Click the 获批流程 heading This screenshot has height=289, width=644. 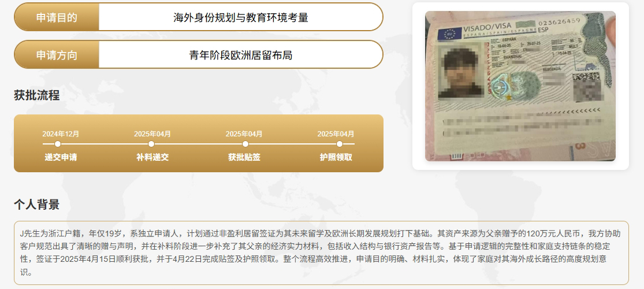[x=36, y=95]
